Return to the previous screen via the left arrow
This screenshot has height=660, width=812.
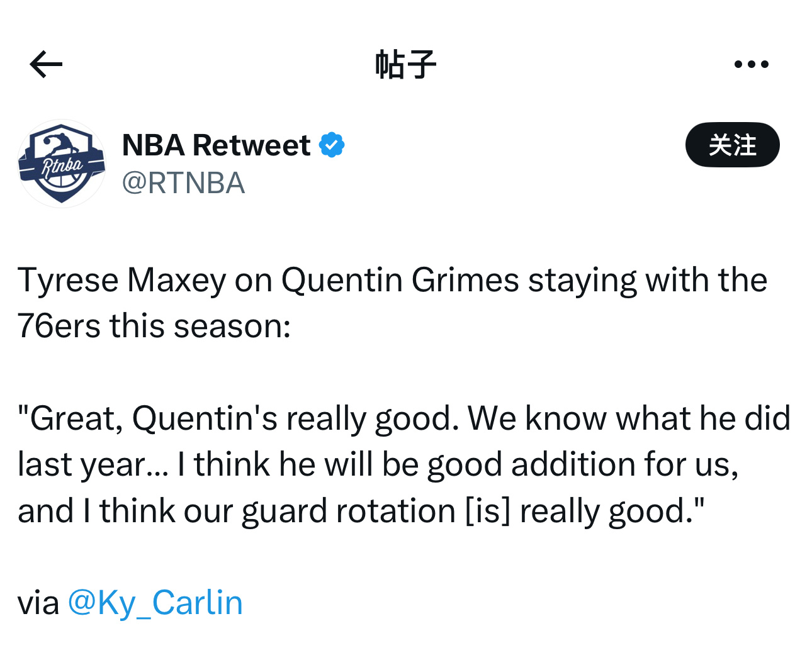pyautogui.click(x=46, y=64)
